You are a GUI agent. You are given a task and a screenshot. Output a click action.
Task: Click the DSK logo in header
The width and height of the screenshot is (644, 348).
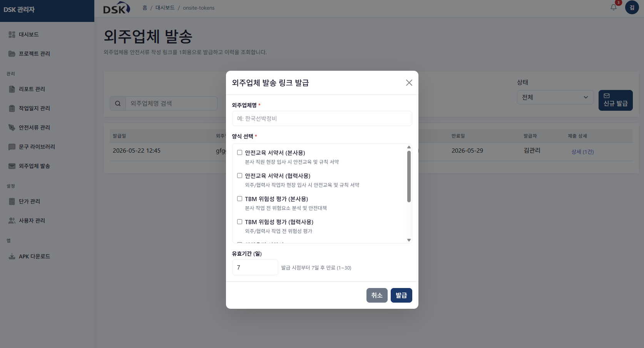pyautogui.click(x=117, y=8)
